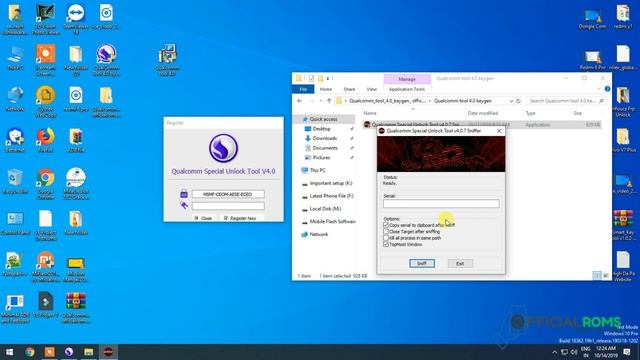The image size is (640, 360).
Task: Open the recent locations dropdown arrow
Action: [x=320, y=101]
